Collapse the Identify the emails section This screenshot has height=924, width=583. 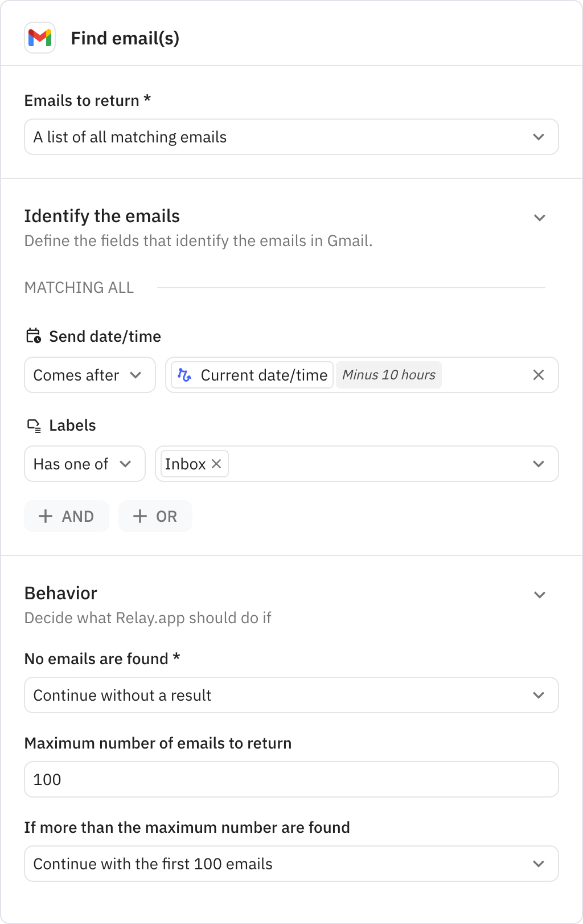point(540,217)
